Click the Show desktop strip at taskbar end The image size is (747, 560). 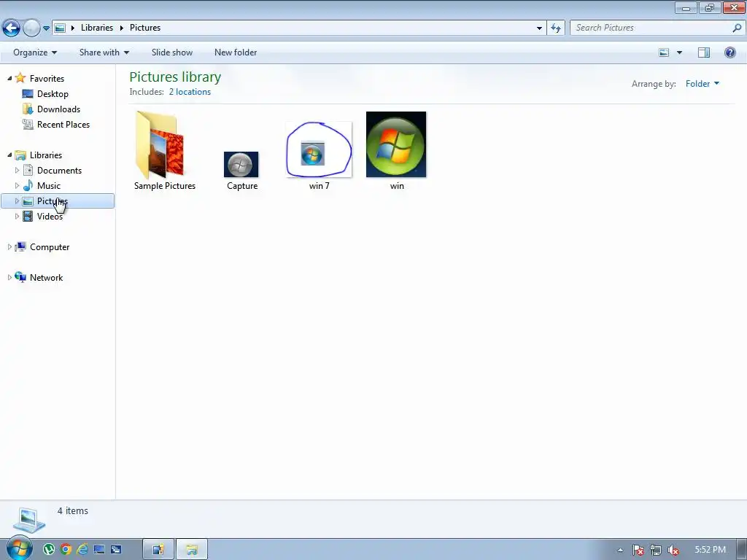click(x=742, y=550)
